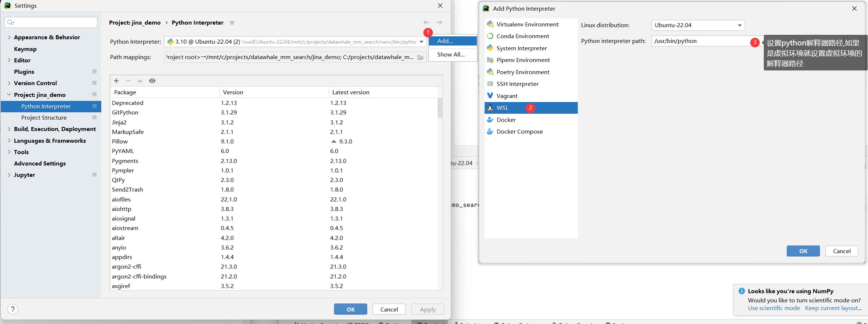Click the project-level icon beside Python Interpreter breadcrumb
Image resolution: width=868 pixels, height=324 pixels.
(x=232, y=23)
